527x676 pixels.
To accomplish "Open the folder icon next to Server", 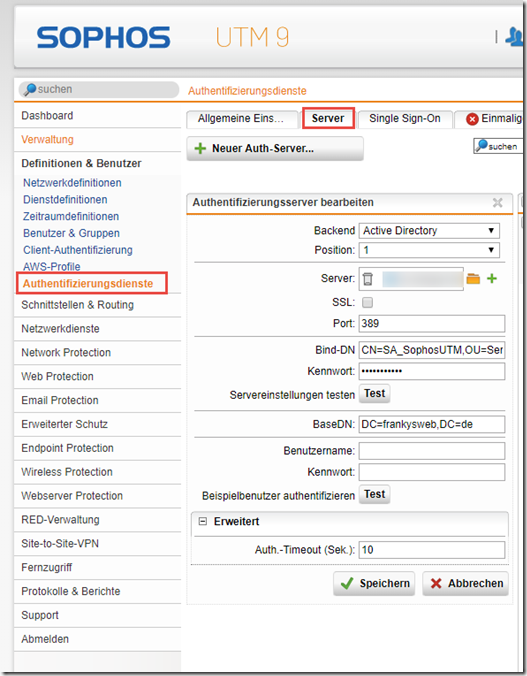I will [473, 279].
